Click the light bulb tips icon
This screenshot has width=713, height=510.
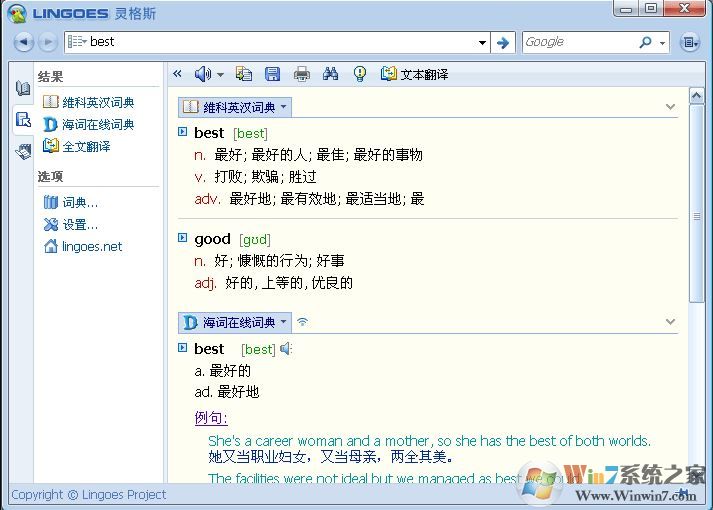pyautogui.click(x=360, y=74)
